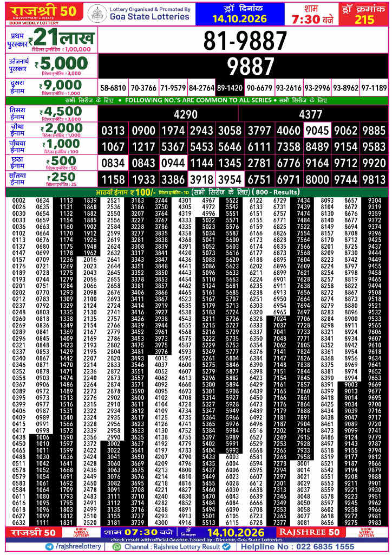Screen dimensions: 392x555
Task: Select seventh prize number 3954
Action: (230, 179)
